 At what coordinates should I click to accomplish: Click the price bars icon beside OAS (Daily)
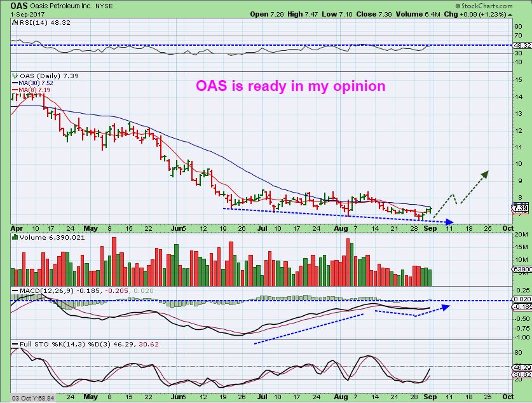tap(15, 76)
